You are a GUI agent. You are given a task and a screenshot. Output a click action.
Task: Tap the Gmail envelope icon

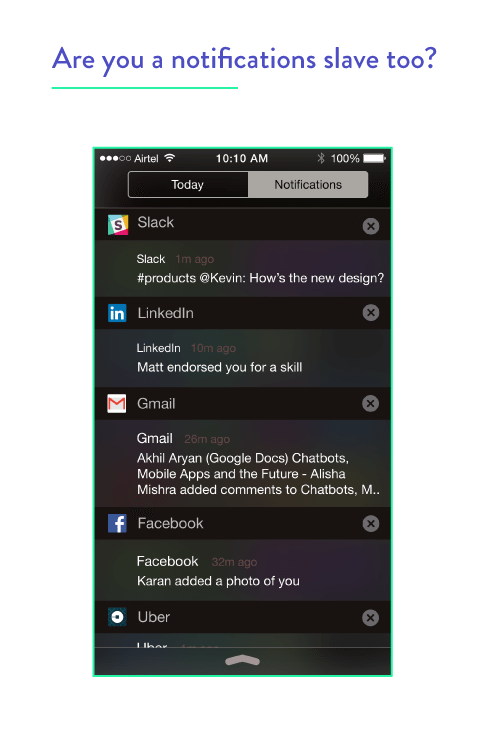tap(117, 403)
